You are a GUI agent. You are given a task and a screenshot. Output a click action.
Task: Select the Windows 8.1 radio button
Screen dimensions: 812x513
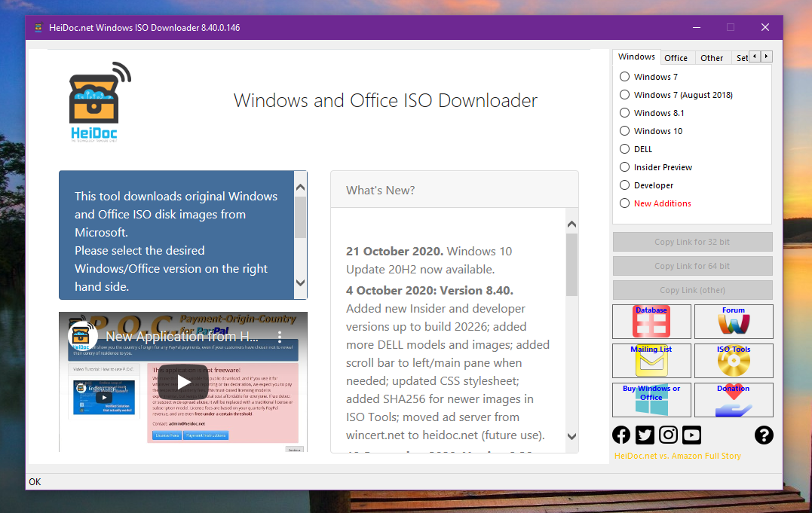coord(624,113)
